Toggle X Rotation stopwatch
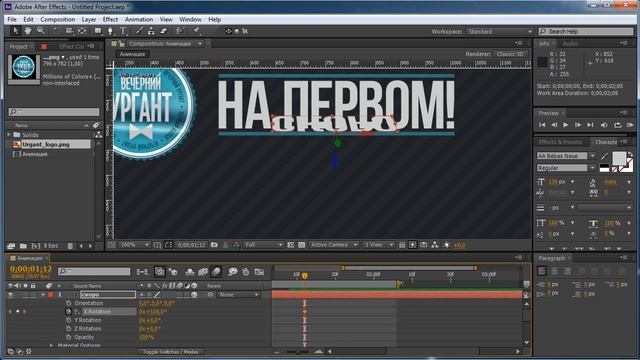This screenshot has width=640, height=360. (x=69, y=311)
